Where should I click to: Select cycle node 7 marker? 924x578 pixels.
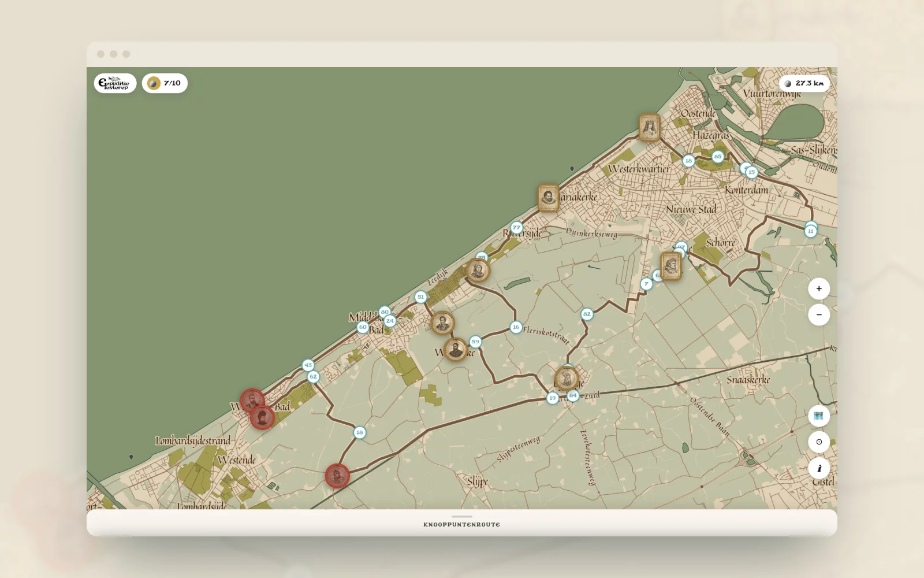point(646,284)
